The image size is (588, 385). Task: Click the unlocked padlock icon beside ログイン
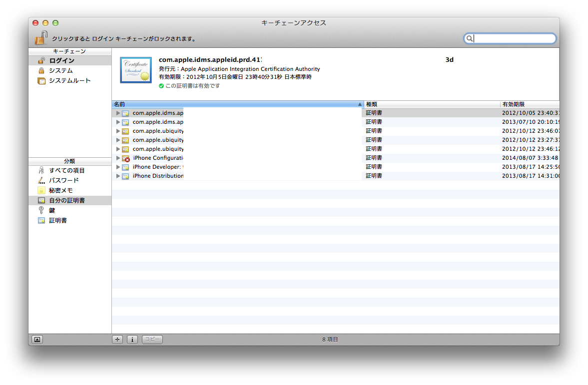pos(41,60)
